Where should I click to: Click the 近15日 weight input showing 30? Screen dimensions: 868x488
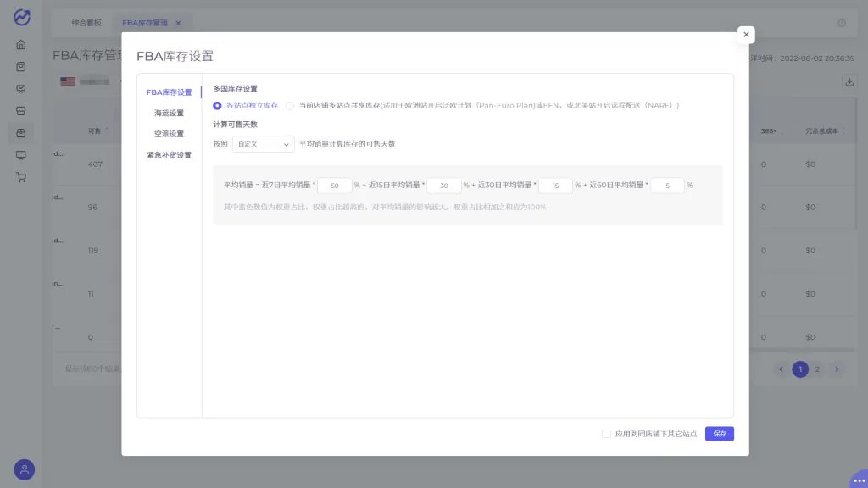444,186
